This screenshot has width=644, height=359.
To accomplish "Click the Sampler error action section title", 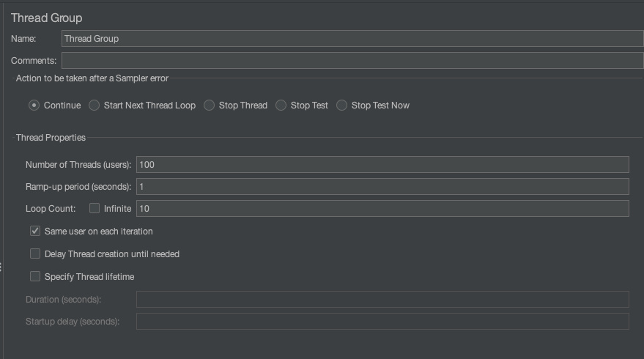I will [92, 79].
